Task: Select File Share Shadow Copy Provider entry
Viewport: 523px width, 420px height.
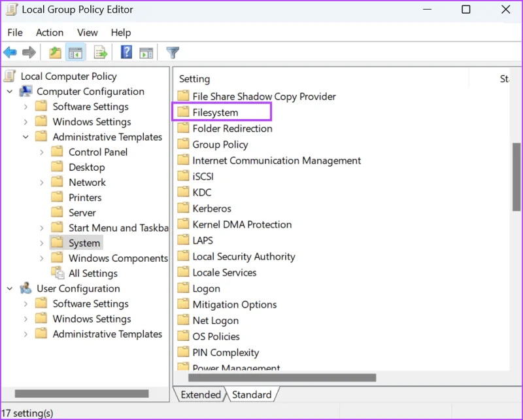Action: (x=264, y=96)
